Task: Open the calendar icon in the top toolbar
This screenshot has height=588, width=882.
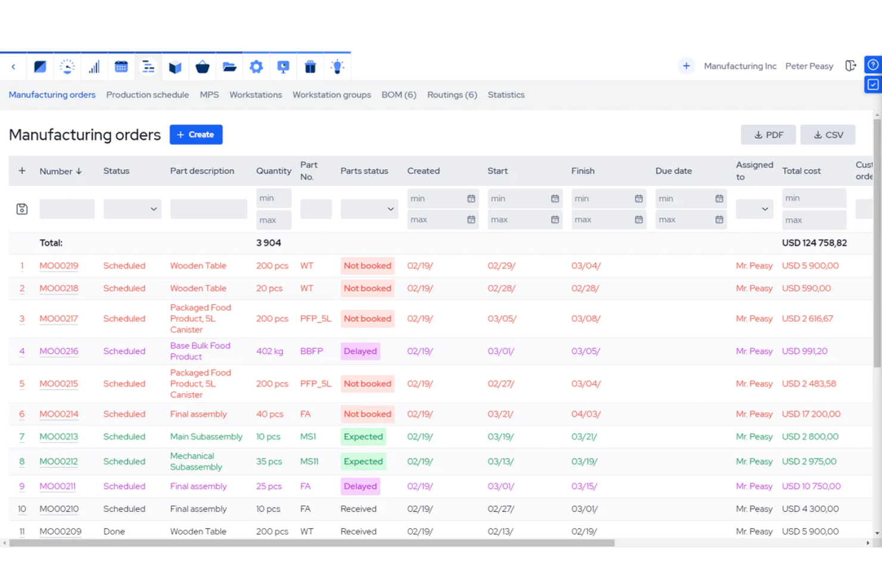Action: coord(121,66)
